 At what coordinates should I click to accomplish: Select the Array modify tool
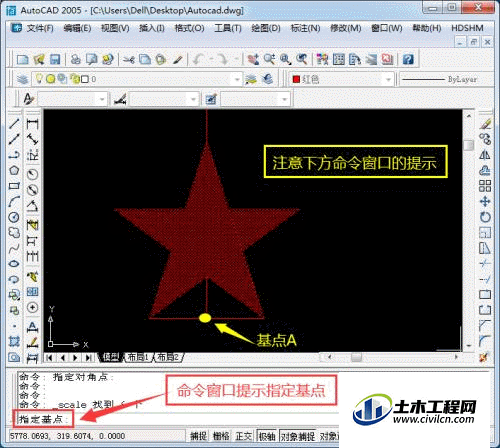(485, 186)
